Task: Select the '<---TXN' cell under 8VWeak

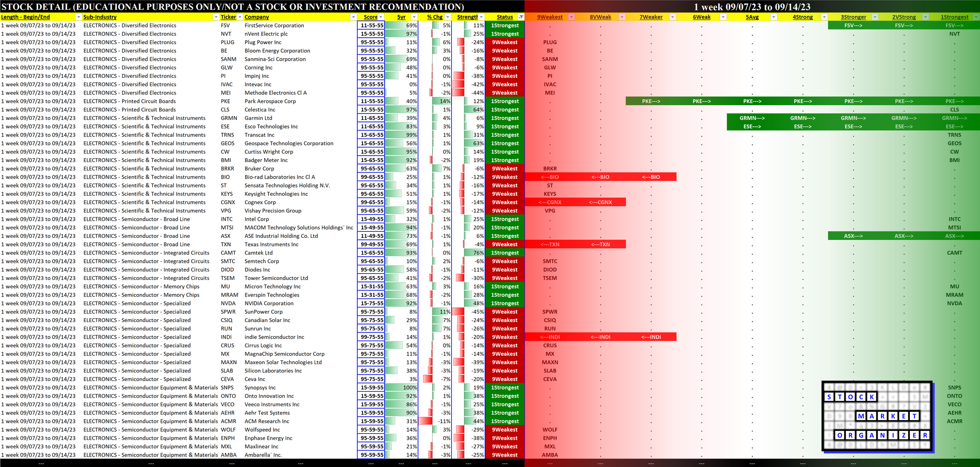Action: 600,244
